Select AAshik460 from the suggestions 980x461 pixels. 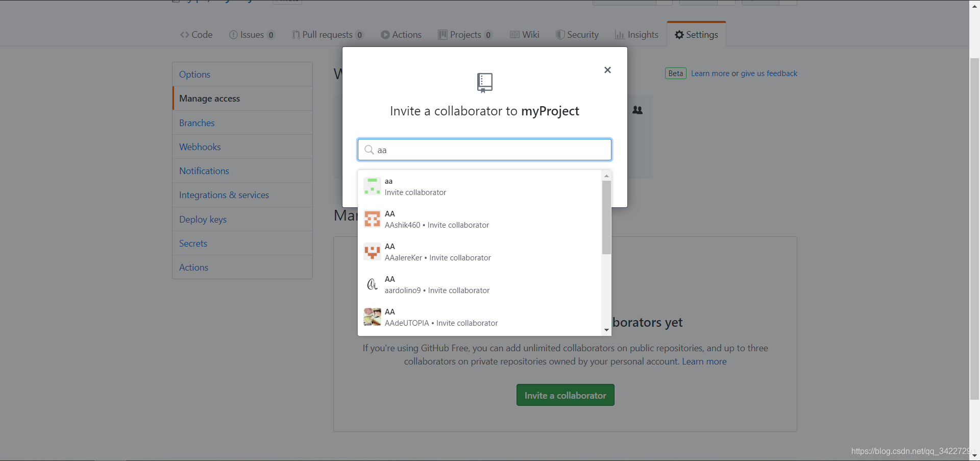pos(480,220)
